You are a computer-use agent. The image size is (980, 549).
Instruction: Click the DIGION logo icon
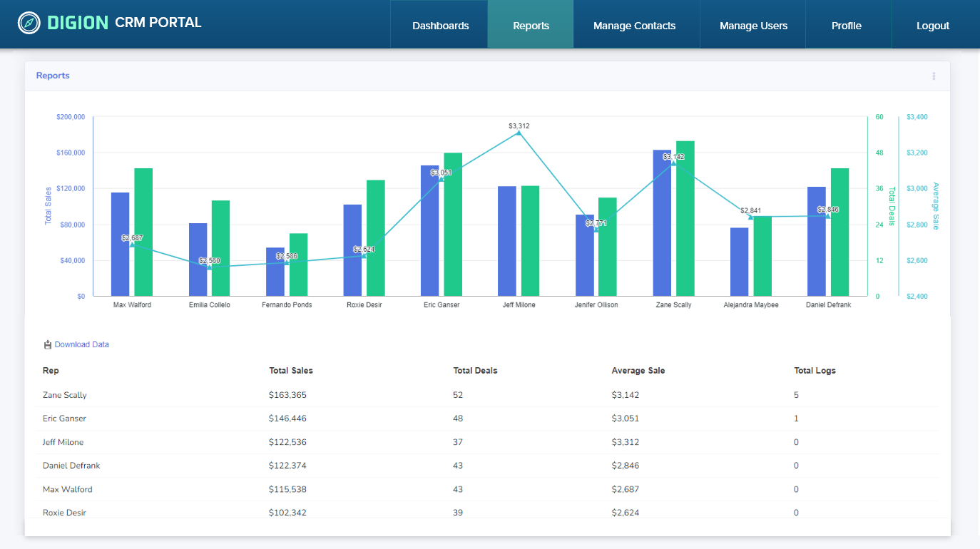pyautogui.click(x=27, y=22)
